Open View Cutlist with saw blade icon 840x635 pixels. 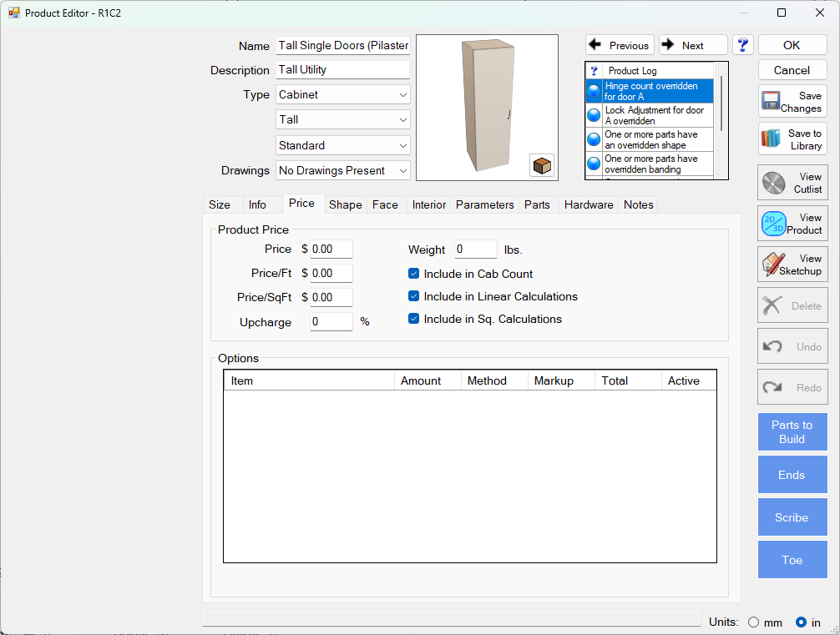[792, 183]
